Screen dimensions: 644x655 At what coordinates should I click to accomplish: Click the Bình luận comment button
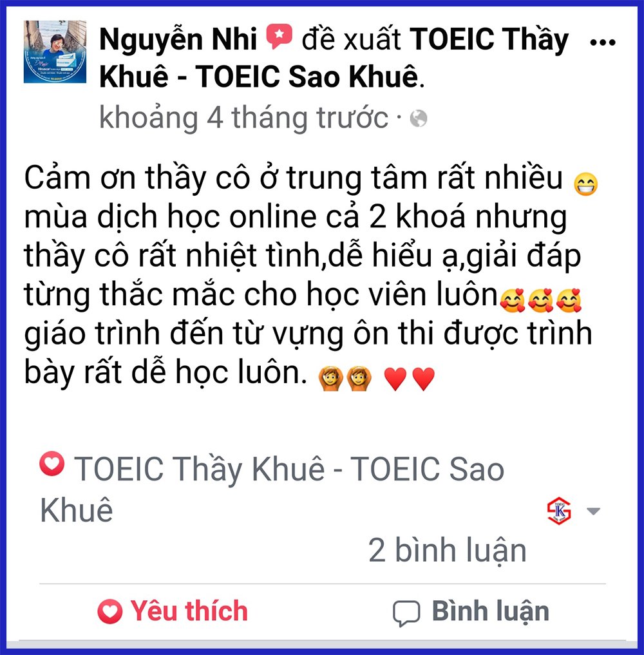(471, 612)
